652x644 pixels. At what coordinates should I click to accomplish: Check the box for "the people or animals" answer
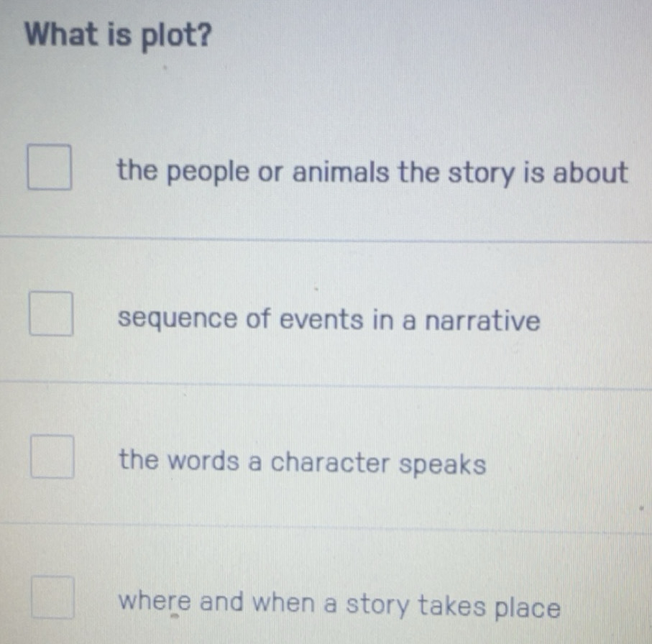click(x=50, y=166)
